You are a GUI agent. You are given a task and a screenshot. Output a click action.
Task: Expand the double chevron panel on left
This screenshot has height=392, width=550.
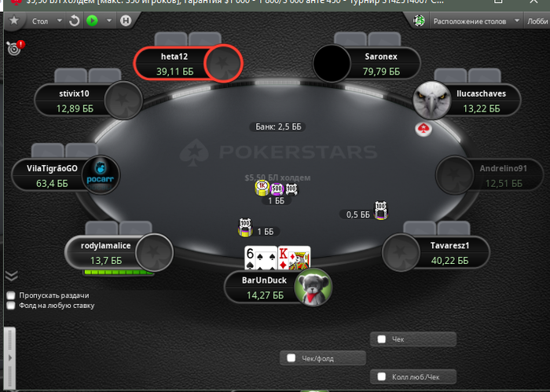tap(12, 277)
